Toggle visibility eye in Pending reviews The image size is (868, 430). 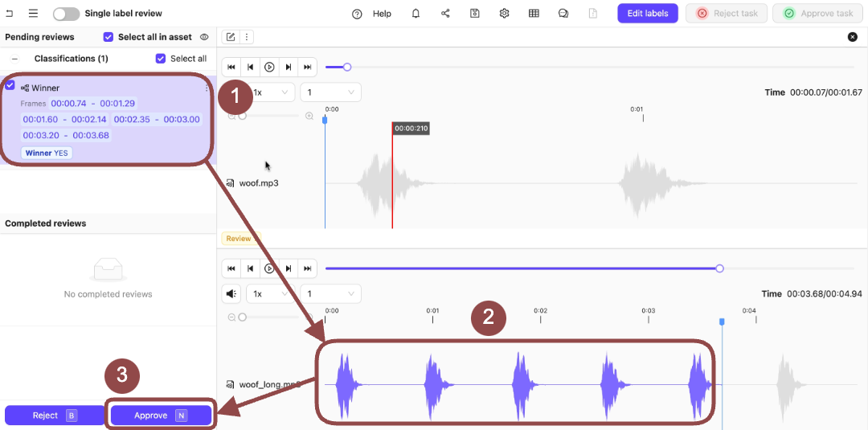[204, 37]
